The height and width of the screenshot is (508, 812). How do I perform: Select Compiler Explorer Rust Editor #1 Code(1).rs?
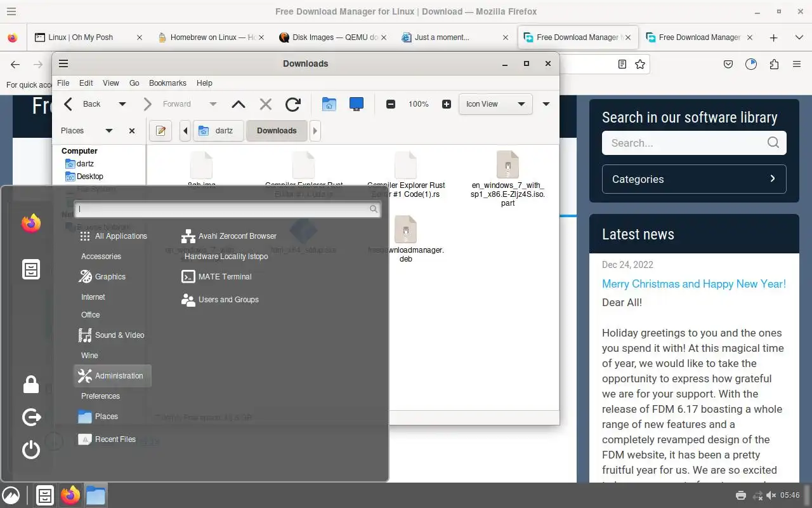[x=406, y=175]
